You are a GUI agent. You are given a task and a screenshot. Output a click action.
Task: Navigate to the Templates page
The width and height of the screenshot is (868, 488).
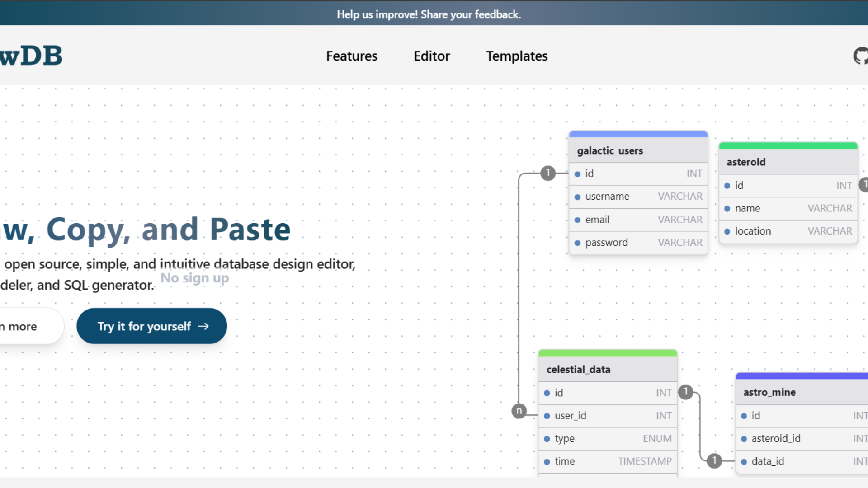pos(517,56)
